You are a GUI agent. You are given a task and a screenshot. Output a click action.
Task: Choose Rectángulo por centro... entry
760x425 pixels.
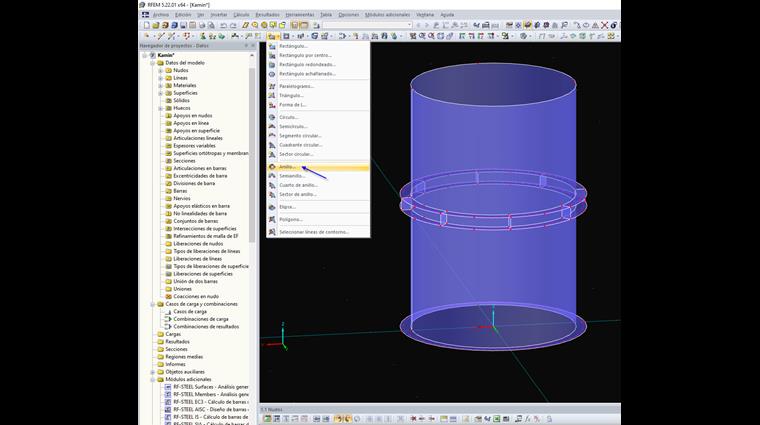click(x=318, y=55)
